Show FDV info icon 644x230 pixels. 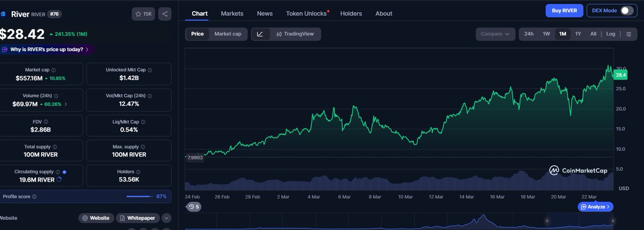click(46, 122)
